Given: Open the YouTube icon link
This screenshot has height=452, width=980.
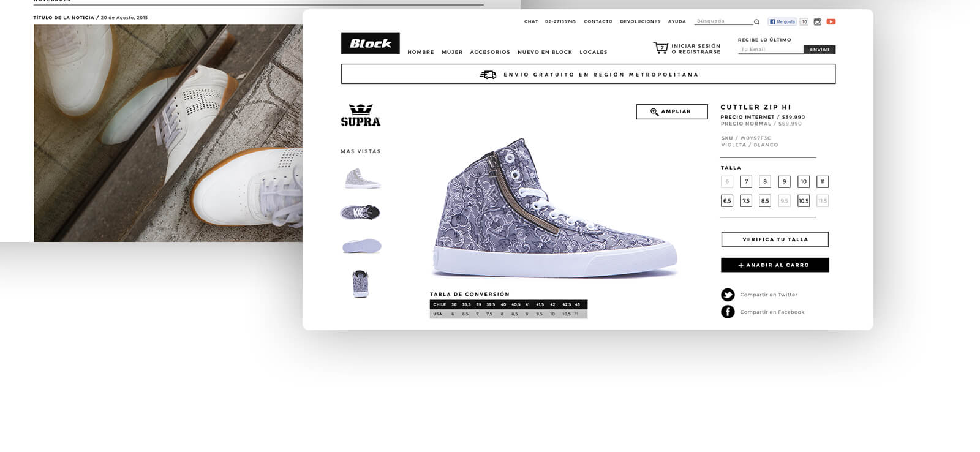Looking at the screenshot, I should (x=831, y=21).
